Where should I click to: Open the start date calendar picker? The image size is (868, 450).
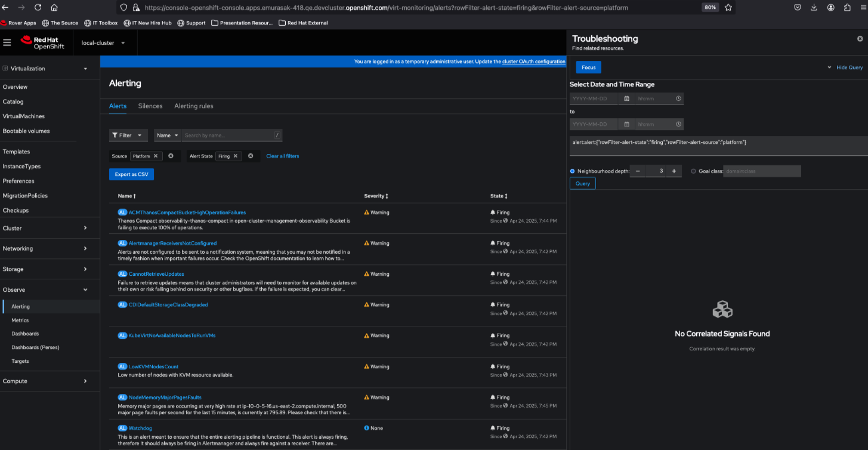coord(626,98)
